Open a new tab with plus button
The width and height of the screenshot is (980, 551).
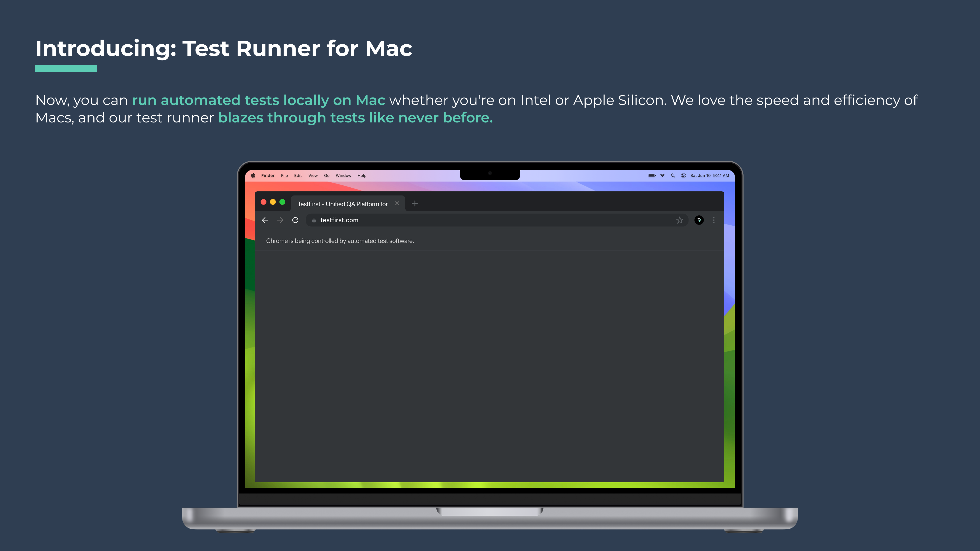(415, 204)
